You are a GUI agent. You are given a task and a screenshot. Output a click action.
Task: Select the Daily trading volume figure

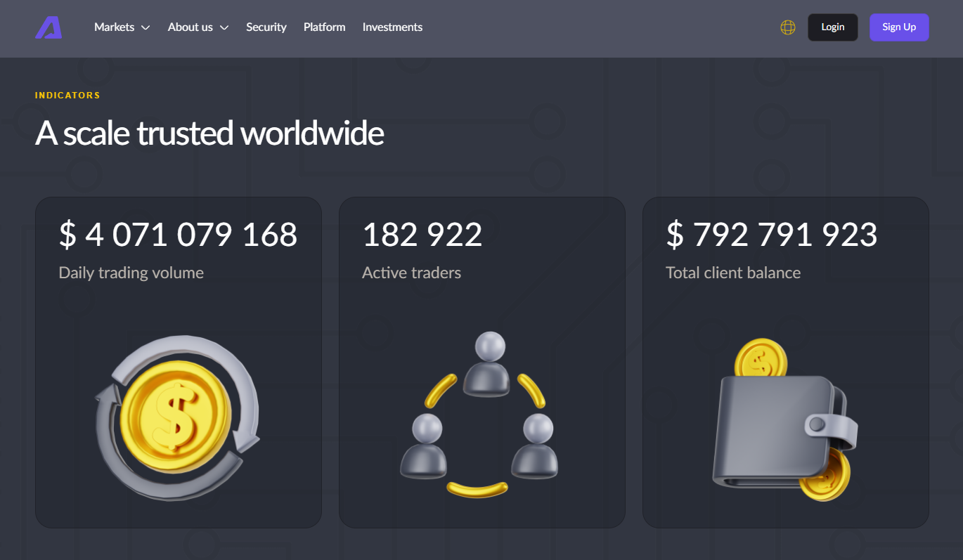[x=178, y=235]
